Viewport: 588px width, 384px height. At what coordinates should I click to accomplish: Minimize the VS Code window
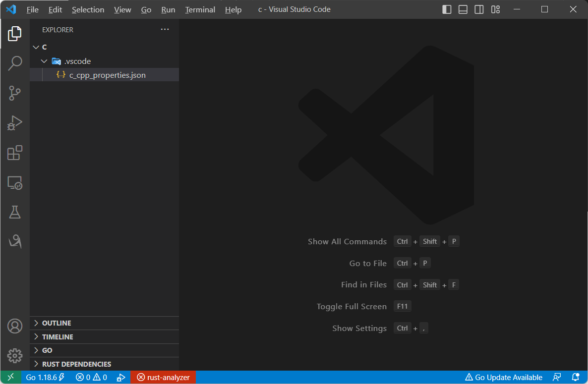517,9
